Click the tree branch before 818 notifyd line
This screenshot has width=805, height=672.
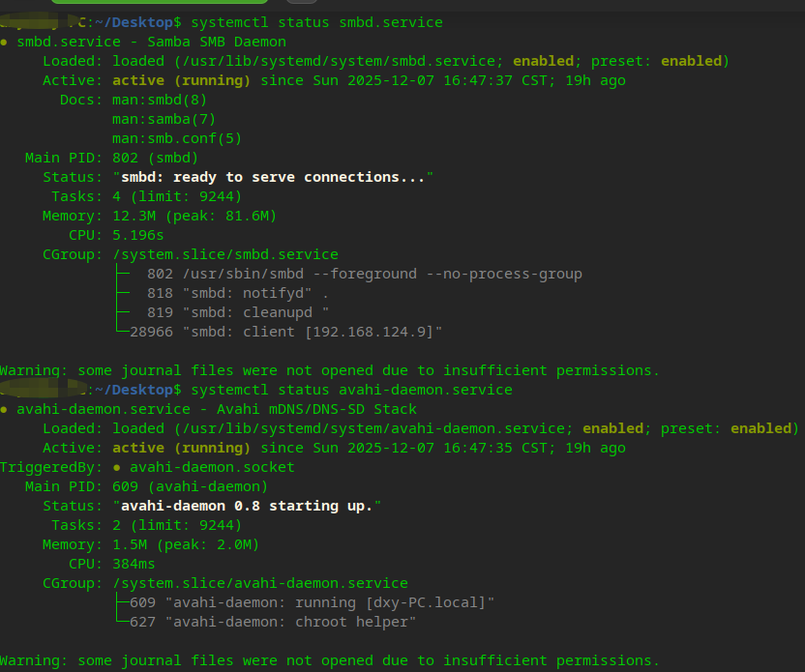(x=123, y=293)
